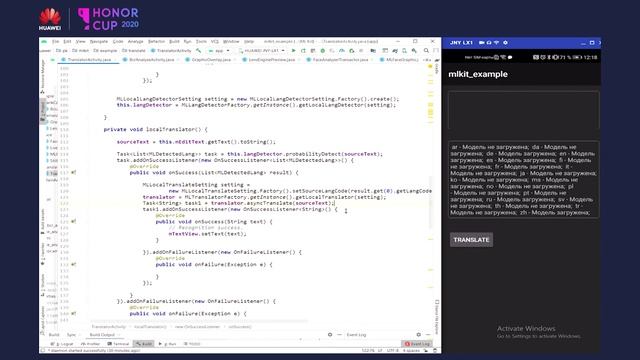Click the LF line separator status entry
640x360 pixels.
[x=380, y=351]
